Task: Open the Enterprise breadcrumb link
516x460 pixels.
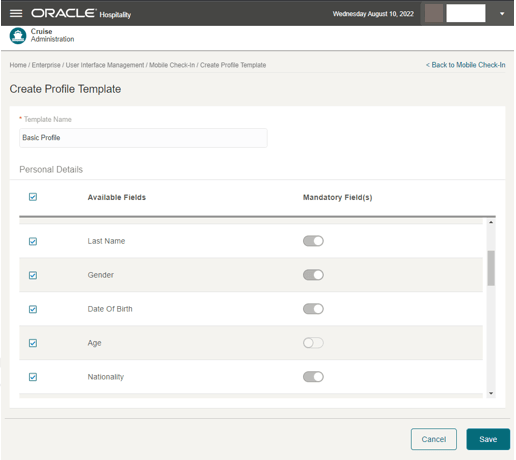Action: (x=46, y=65)
